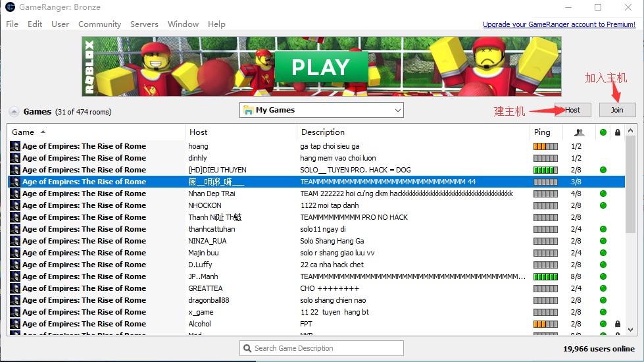Screen dimensions: 644x362
Task: Click Upgrade your GameRanger account to Premium link
Action: click(x=559, y=24)
